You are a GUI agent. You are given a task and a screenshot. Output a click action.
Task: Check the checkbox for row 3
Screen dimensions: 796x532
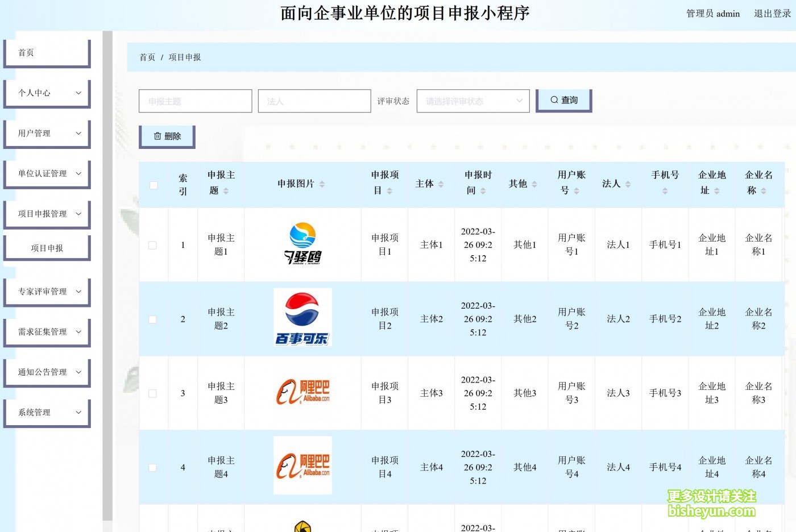point(152,393)
